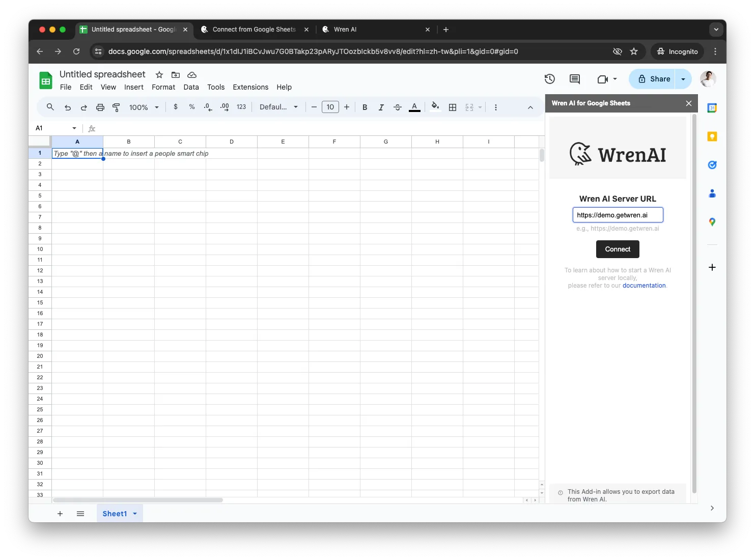Open the View menu
755x560 pixels.
[108, 87]
